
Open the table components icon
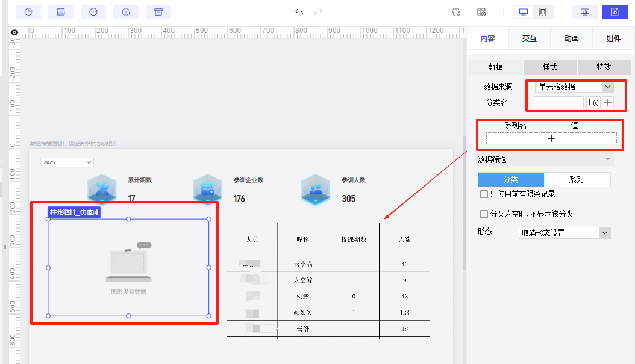click(x=61, y=11)
